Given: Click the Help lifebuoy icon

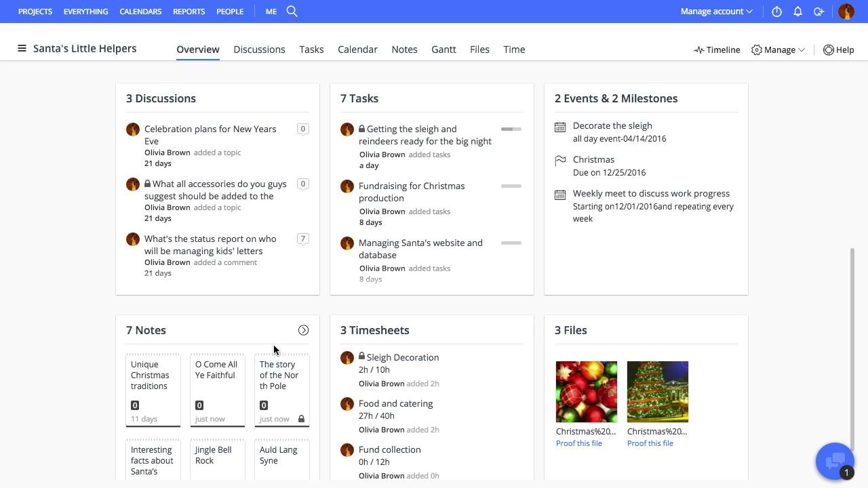Looking at the screenshot, I should [829, 49].
